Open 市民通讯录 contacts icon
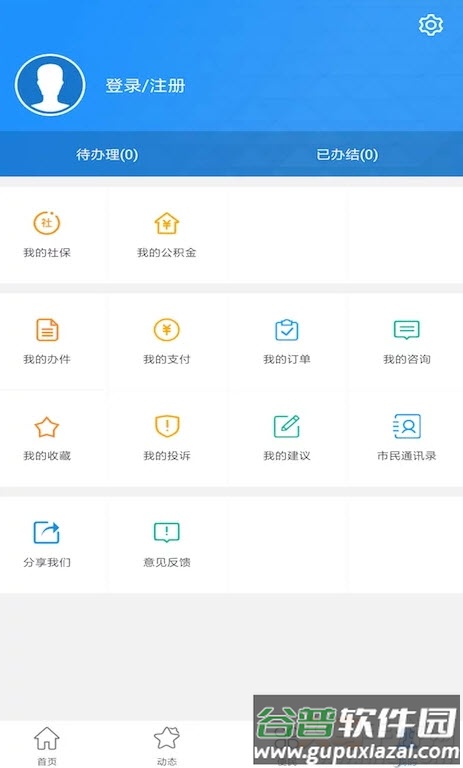This screenshot has height=768, width=463. [x=407, y=426]
